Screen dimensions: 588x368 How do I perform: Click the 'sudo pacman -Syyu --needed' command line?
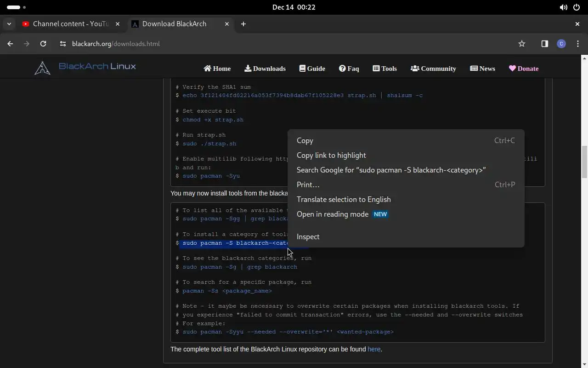pos(288,332)
